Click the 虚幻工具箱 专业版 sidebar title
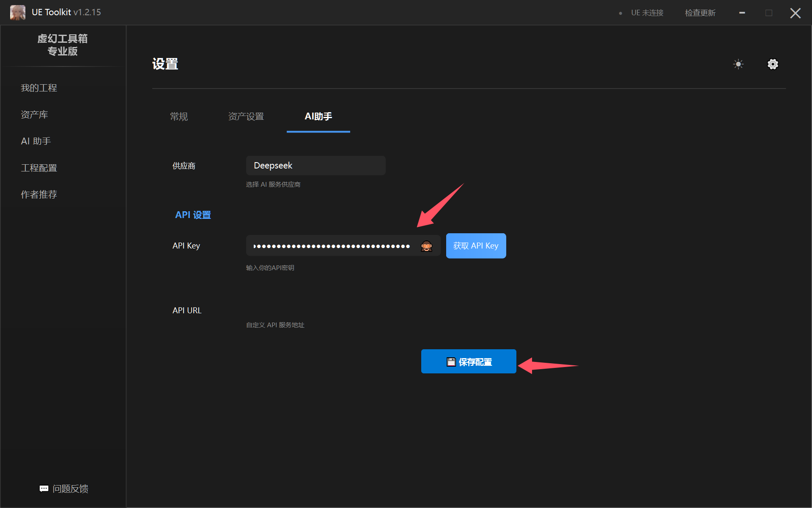The height and width of the screenshot is (508, 812). (x=63, y=45)
